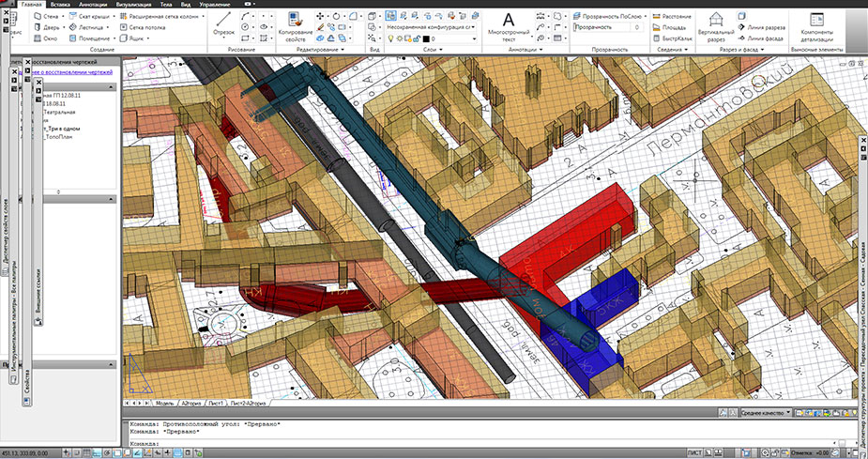Switch to the Модель layout tab
The image size is (868, 459).
pyautogui.click(x=164, y=403)
